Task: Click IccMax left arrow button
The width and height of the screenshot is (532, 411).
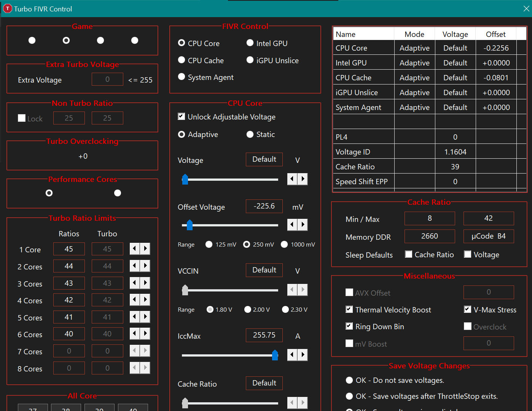Action: [292, 355]
